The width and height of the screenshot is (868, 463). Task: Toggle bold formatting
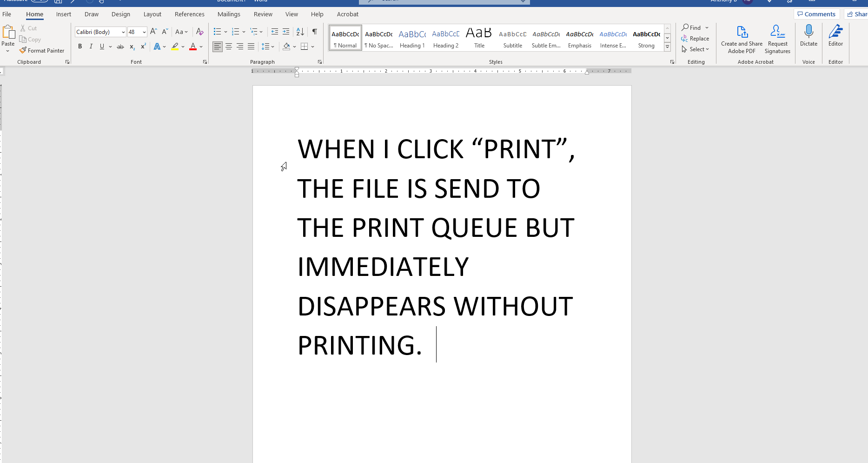(80, 47)
